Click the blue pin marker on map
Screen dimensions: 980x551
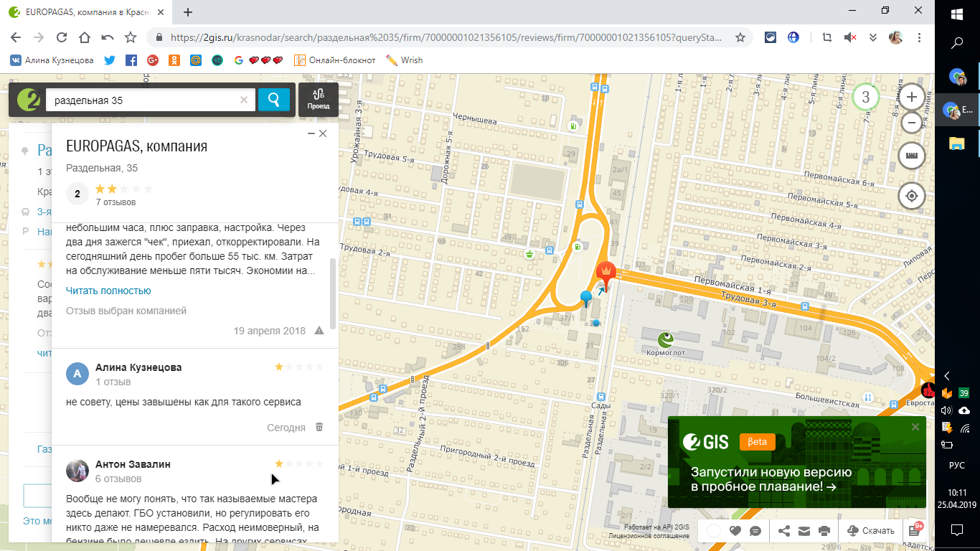coord(586,298)
